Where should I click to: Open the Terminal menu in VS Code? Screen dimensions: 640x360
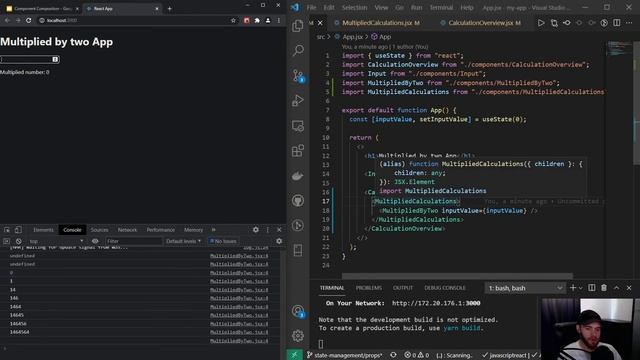click(x=441, y=7)
